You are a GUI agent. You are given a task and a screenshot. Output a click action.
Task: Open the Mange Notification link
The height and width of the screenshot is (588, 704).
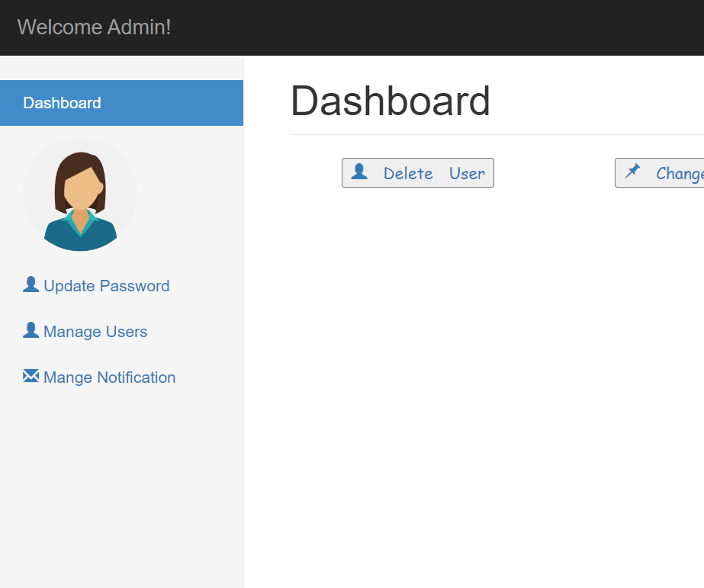tap(109, 378)
